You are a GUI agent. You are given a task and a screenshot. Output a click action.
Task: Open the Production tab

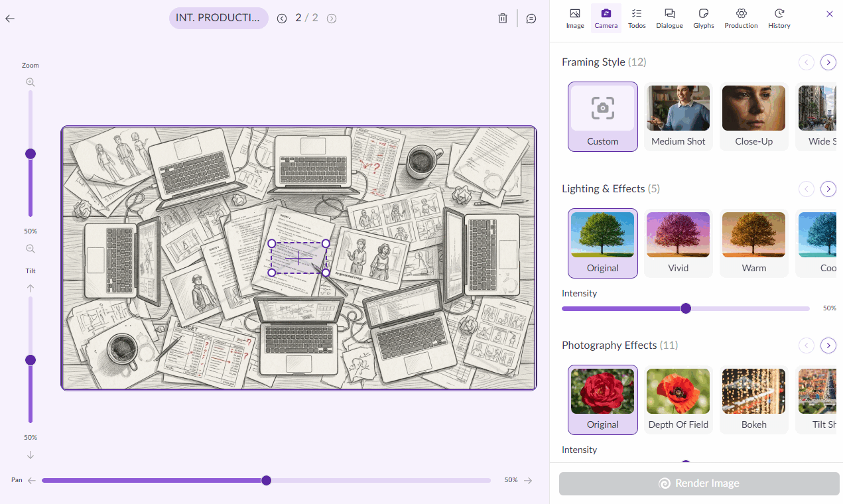(x=741, y=19)
